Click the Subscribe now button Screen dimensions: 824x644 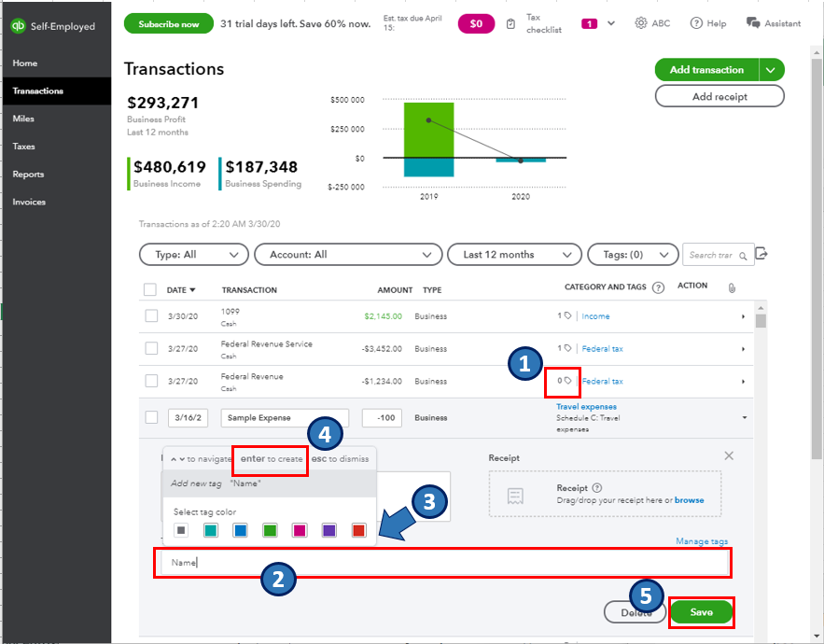[169, 23]
